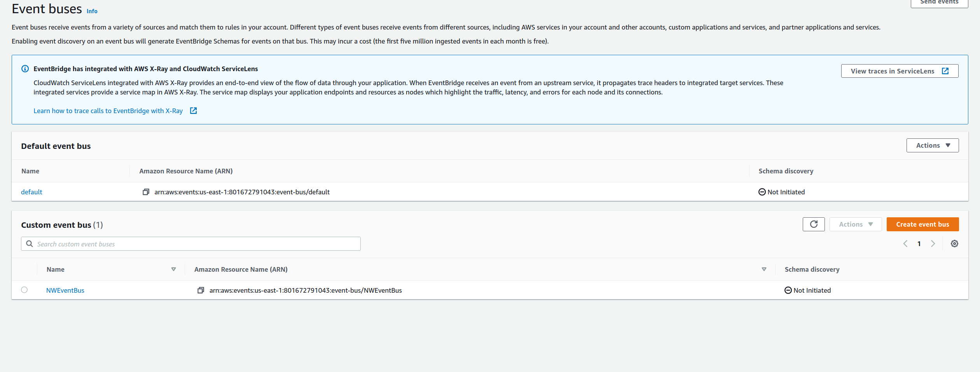Screen dimensions: 980x372
Task: Open the NWEventBus link
Action: (x=65, y=290)
